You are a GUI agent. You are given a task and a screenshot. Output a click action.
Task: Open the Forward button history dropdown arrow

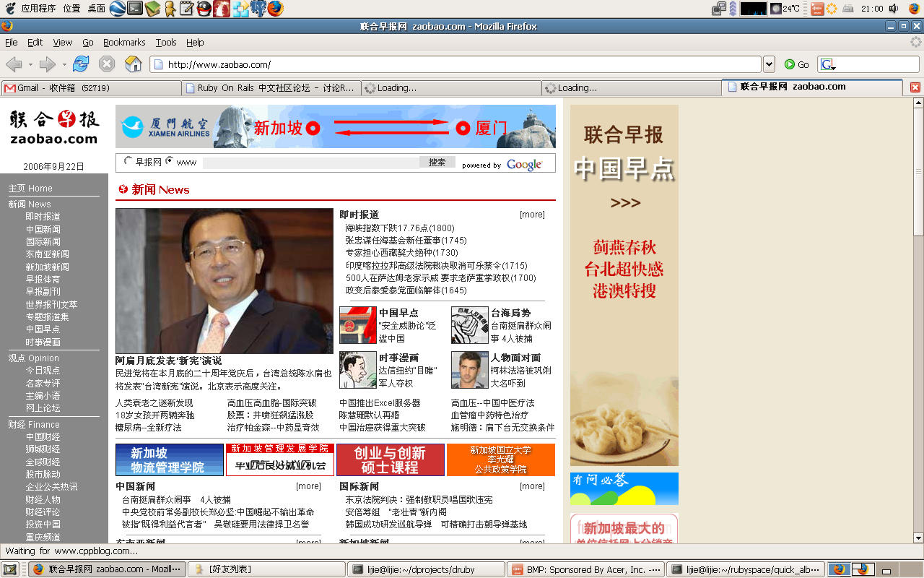click(64, 65)
